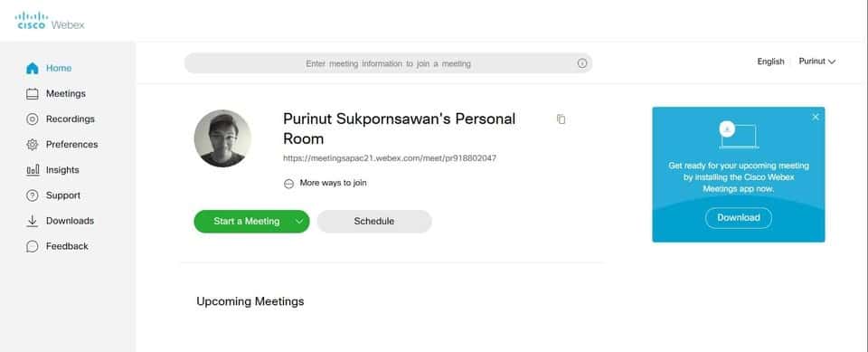868x352 pixels.
Task: Expand More ways to join
Action: click(325, 183)
